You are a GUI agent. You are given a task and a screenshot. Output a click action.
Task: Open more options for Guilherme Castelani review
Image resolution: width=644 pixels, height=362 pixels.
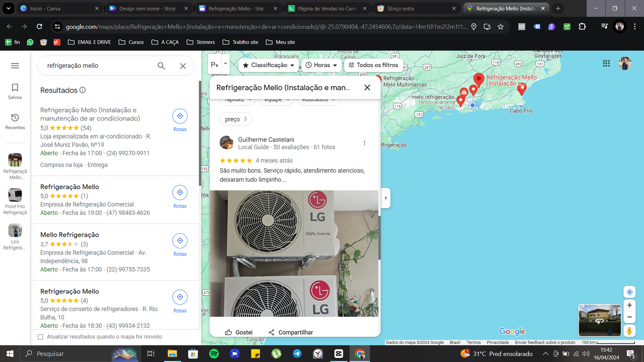364,143
